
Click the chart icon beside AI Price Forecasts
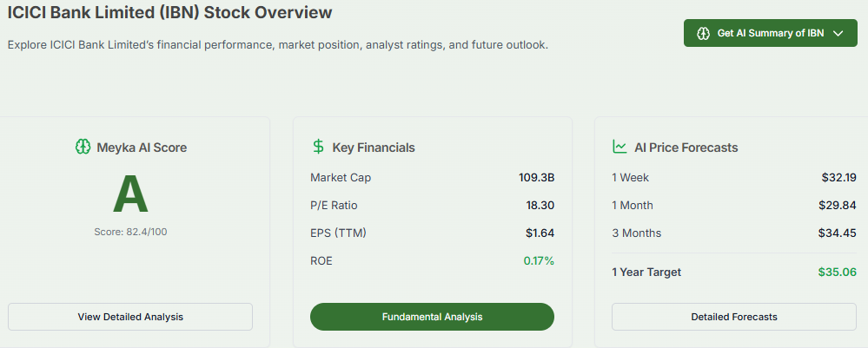620,147
